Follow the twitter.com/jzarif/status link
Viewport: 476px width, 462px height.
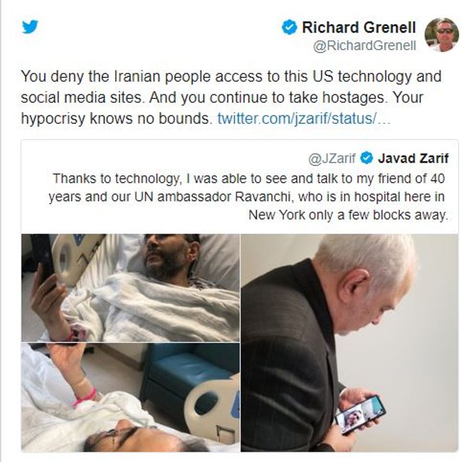click(304, 118)
